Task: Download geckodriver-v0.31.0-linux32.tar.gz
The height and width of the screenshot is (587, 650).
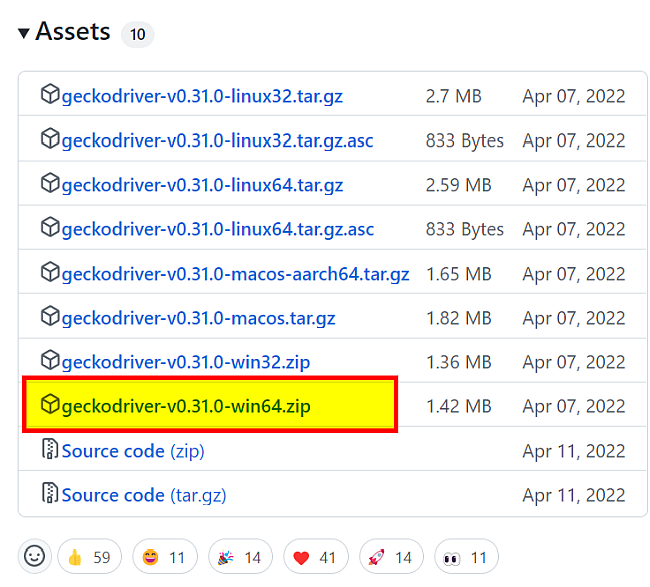Action: (202, 96)
